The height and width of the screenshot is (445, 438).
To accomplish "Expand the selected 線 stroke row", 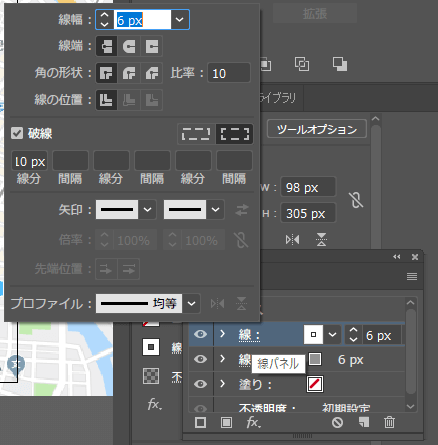I will 222,333.
